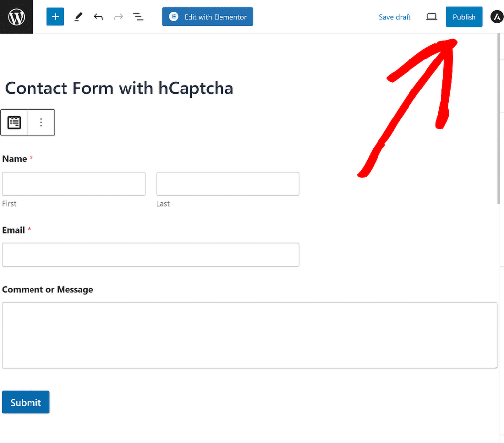504x443 pixels.
Task: Select the Tools pencil icon in the toolbar
Action: 78,16
